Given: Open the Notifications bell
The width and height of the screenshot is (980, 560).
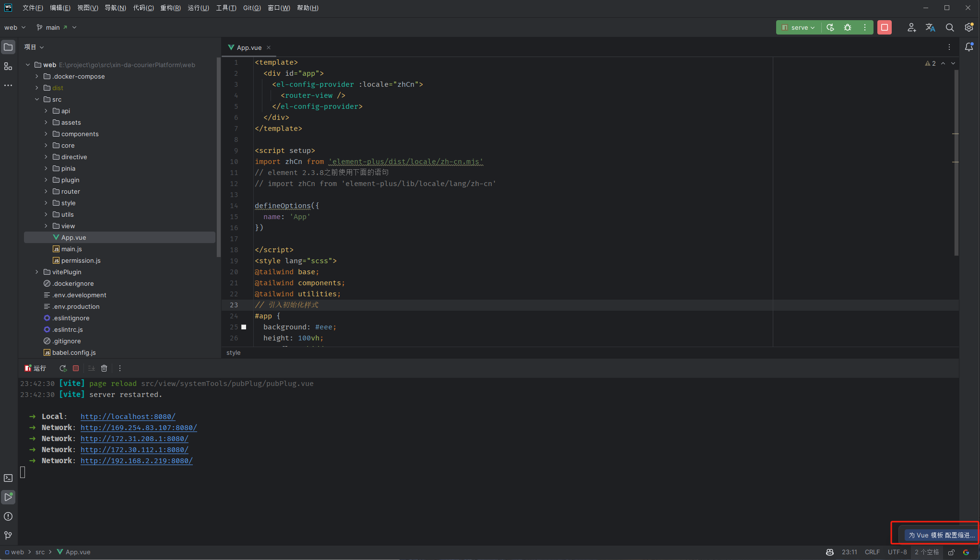Looking at the screenshot, I should 969,47.
